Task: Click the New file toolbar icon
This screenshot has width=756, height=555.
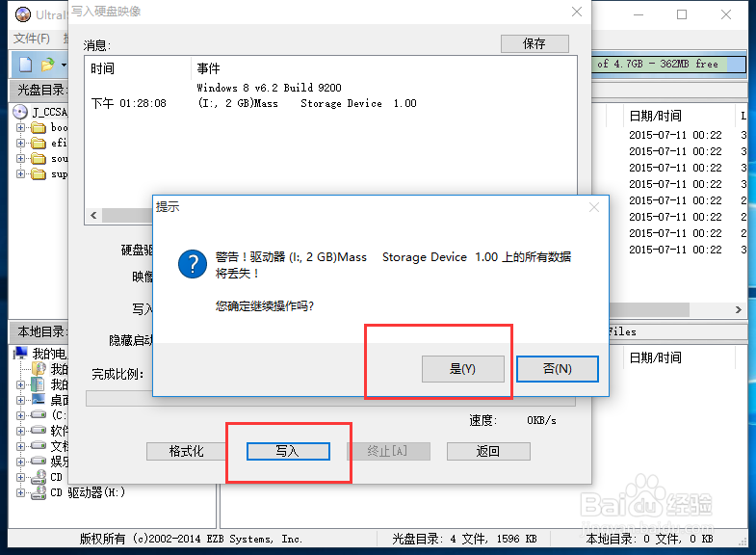Action: 26,65
